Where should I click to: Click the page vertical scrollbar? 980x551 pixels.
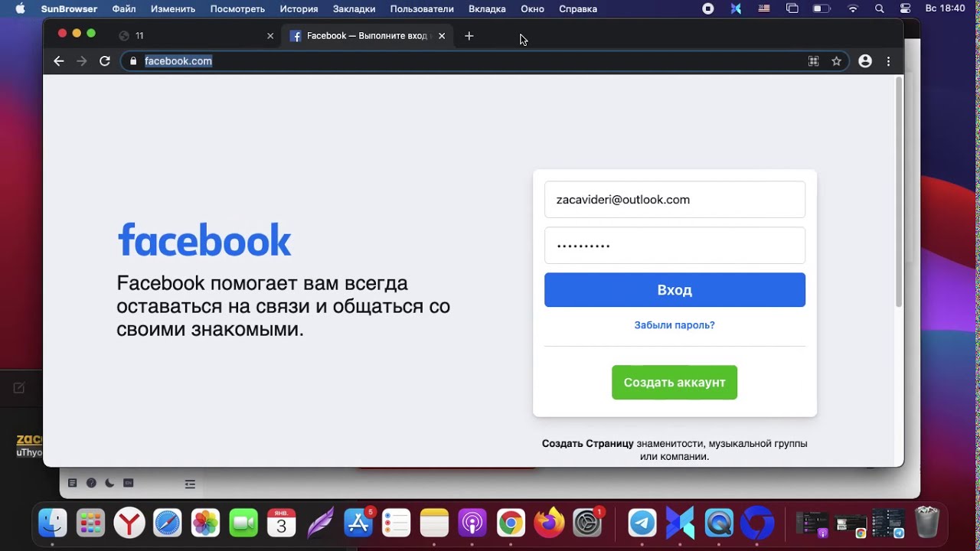pyautogui.click(x=899, y=191)
